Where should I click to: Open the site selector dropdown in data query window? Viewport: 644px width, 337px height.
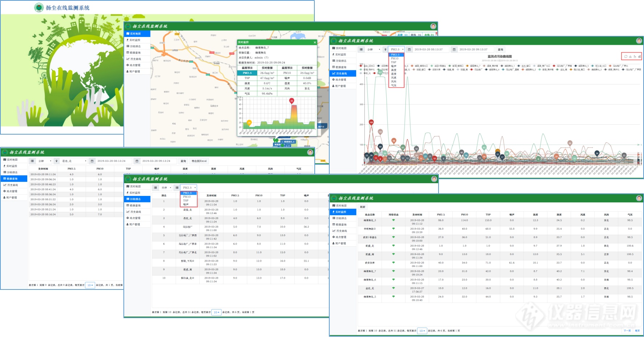point(74,161)
